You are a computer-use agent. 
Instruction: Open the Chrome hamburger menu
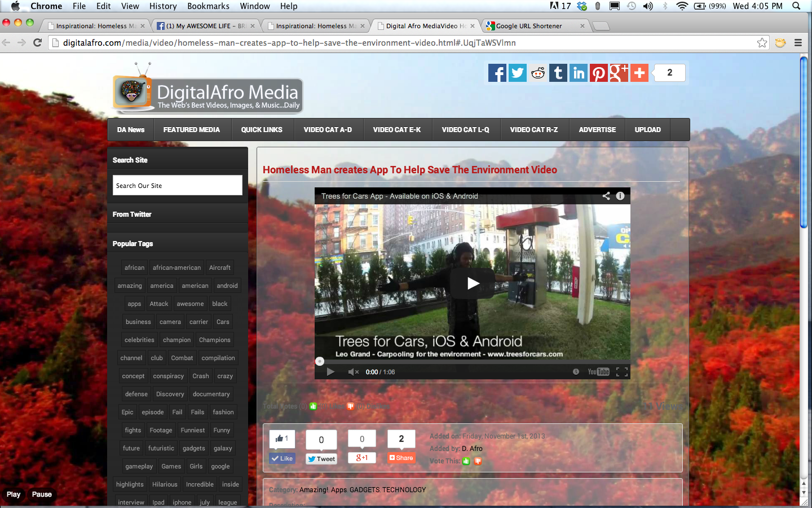coord(798,42)
